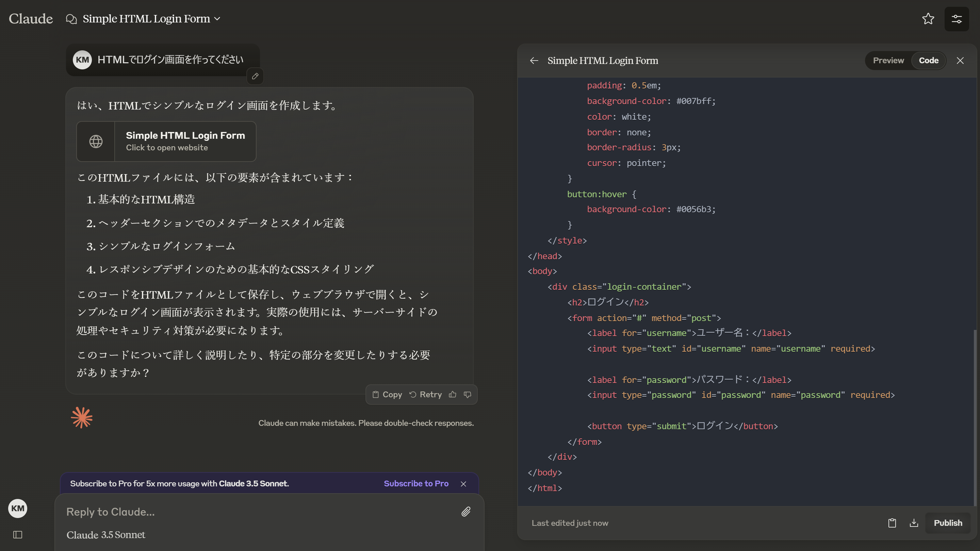Switch artifact view to Code

point(928,61)
